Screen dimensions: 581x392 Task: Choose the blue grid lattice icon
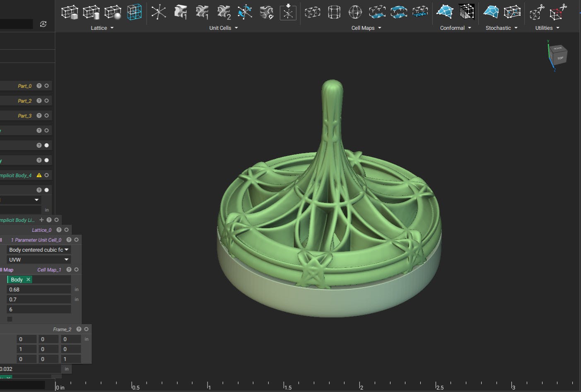tap(134, 12)
